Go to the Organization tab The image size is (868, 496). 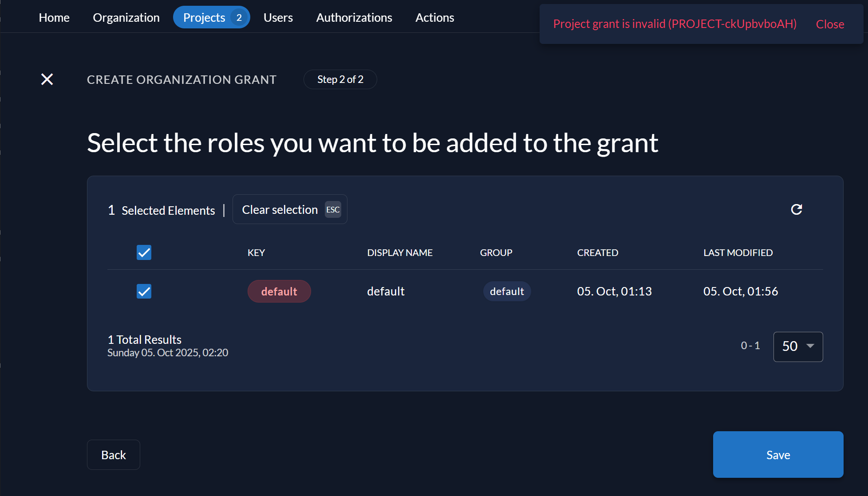[126, 18]
